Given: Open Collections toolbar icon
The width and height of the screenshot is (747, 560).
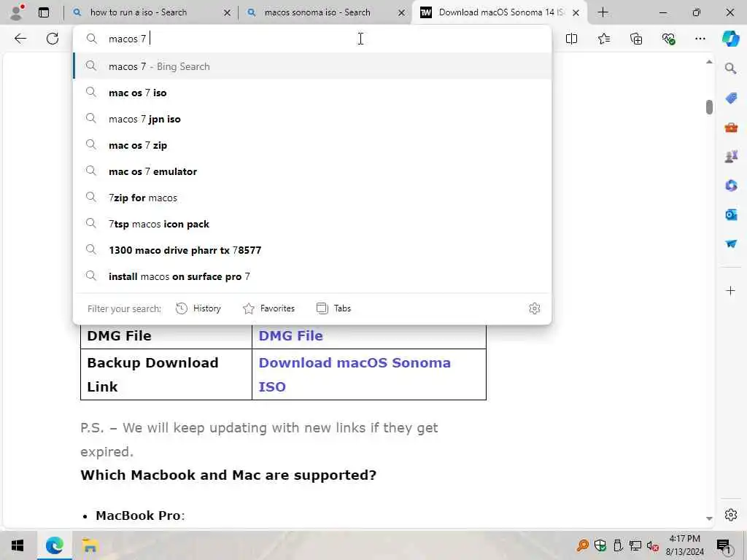Looking at the screenshot, I should click(636, 39).
